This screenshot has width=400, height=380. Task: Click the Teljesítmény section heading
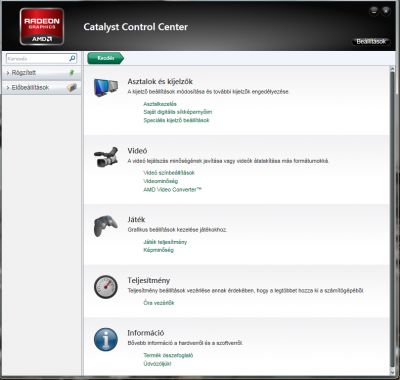(149, 280)
